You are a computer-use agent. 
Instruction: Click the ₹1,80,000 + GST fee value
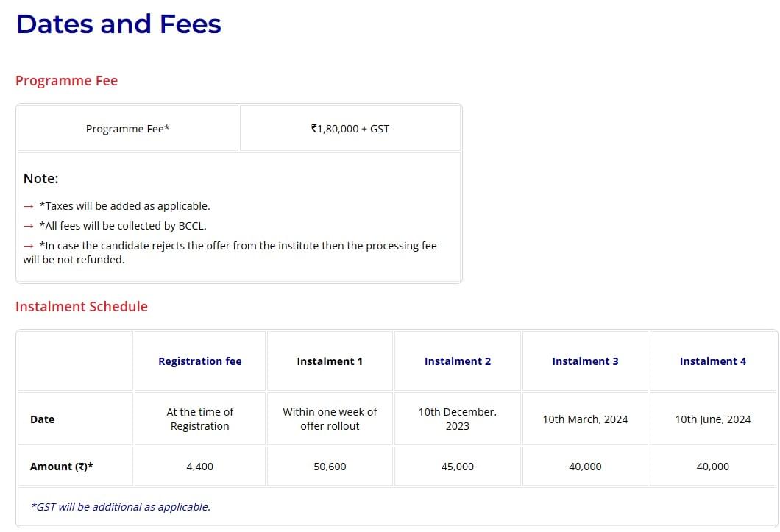(350, 129)
